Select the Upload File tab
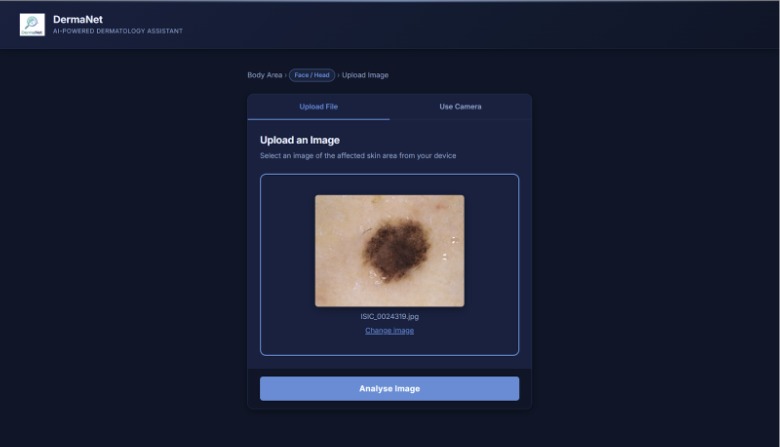 [x=318, y=106]
